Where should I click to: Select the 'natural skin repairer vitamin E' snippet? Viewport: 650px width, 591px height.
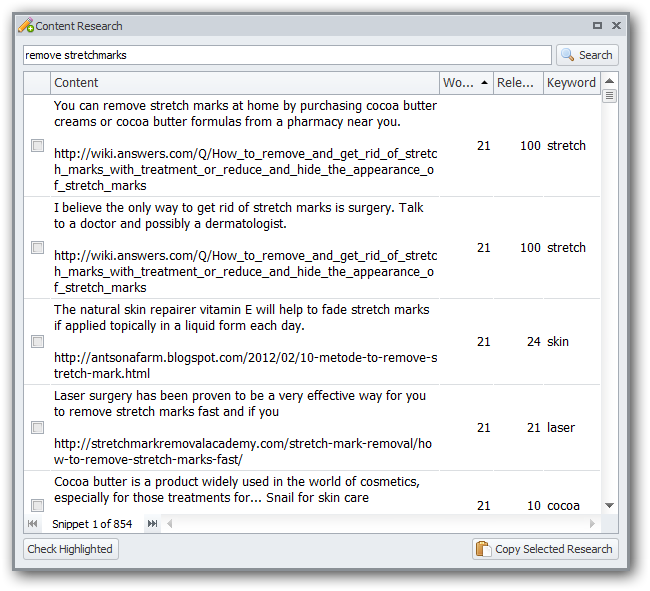241,317
